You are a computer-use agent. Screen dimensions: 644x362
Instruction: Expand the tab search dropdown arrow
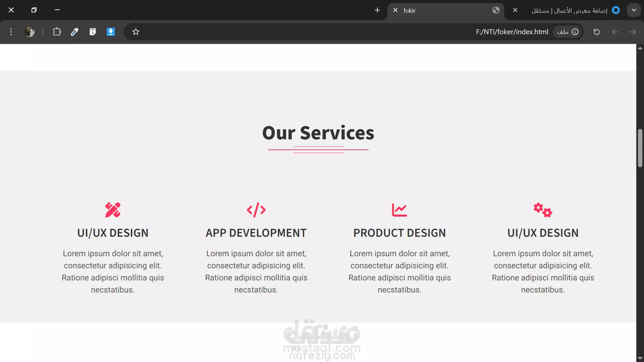[x=634, y=10]
